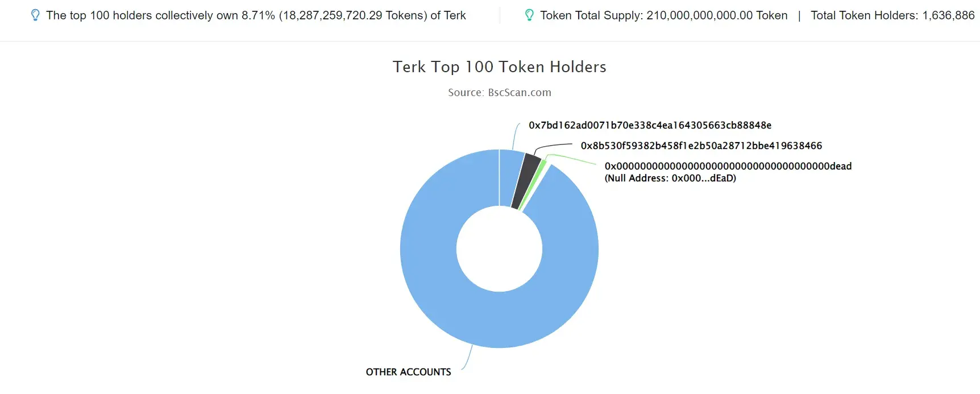The image size is (980, 394).
Task: Click the Total Token Holders: 1,636,886 text
Action: tap(892, 15)
